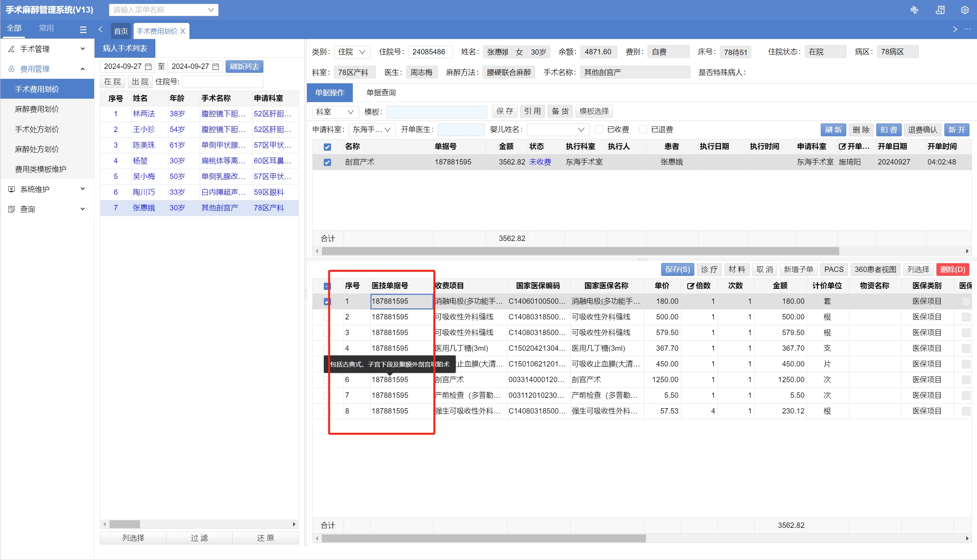The image size is (977, 560).
Task: Click the edit icon beside 倍数 column
Action: [690, 286]
